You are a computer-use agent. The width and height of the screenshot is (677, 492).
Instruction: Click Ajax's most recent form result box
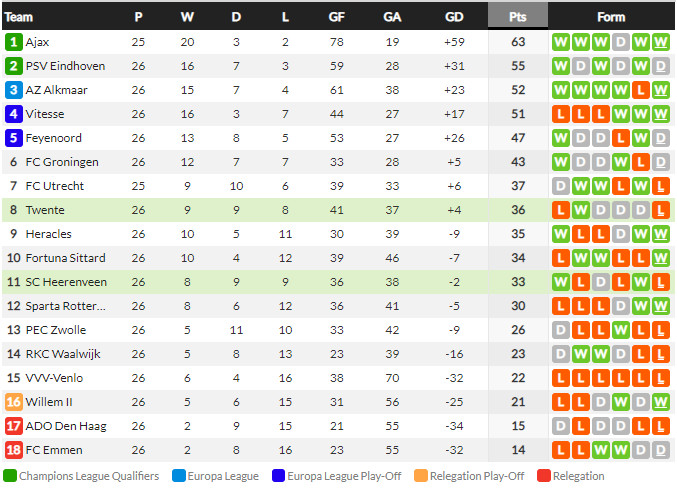tap(660, 42)
